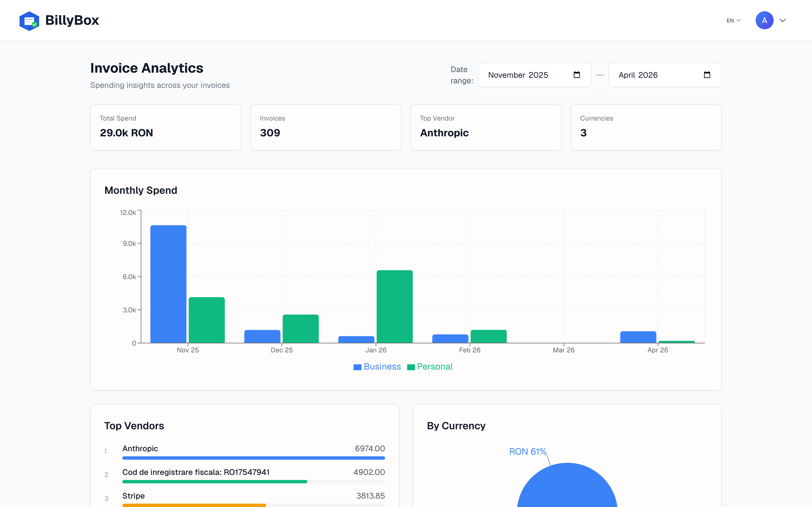This screenshot has width=812, height=507.
Task: Select the Top Vendor card showing Anthropic
Action: (x=486, y=127)
